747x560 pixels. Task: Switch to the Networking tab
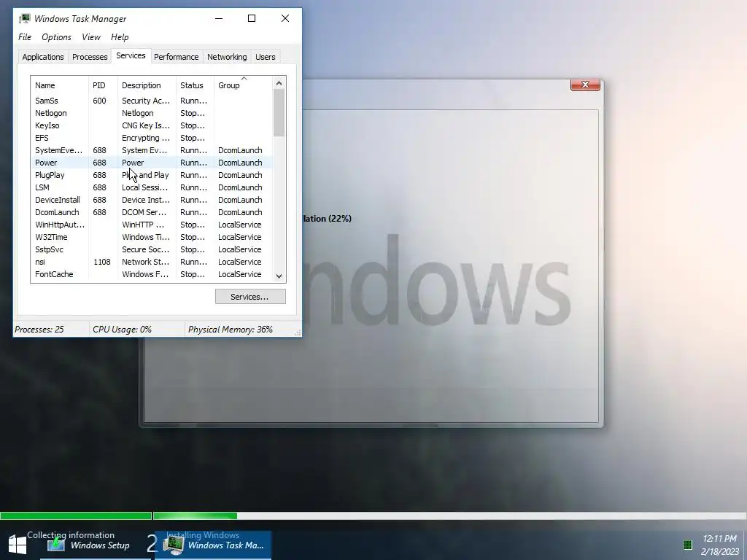pyautogui.click(x=227, y=57)
